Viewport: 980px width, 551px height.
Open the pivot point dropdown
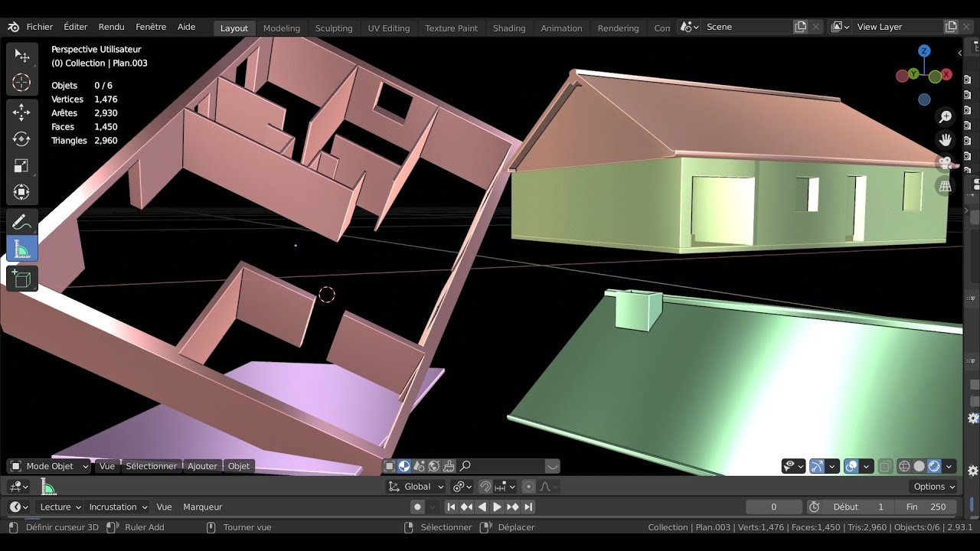[x=462, y=487]
